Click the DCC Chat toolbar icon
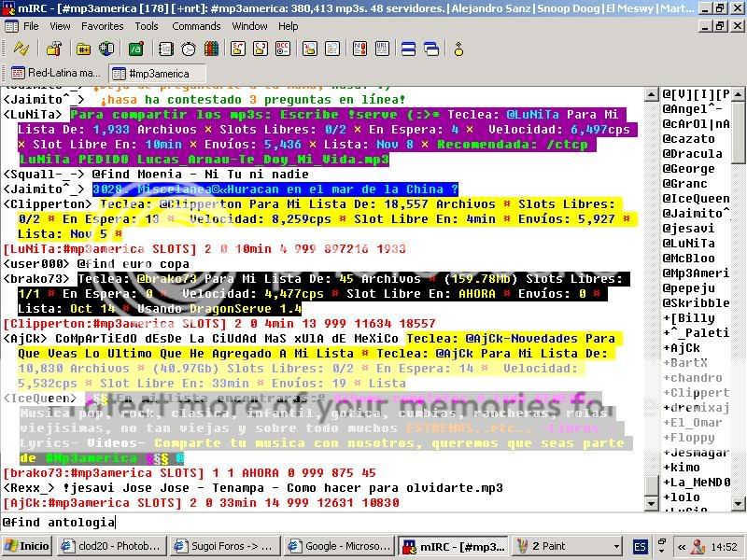 coord(261,49)
